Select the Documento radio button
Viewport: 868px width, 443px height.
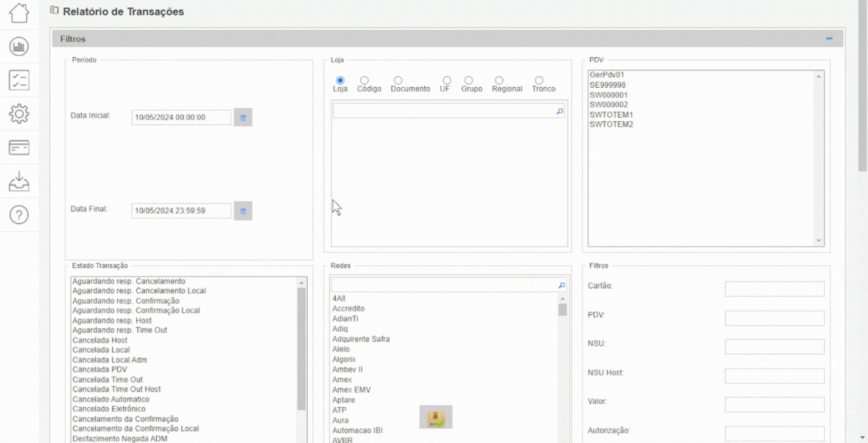click(x=398, y=80)
